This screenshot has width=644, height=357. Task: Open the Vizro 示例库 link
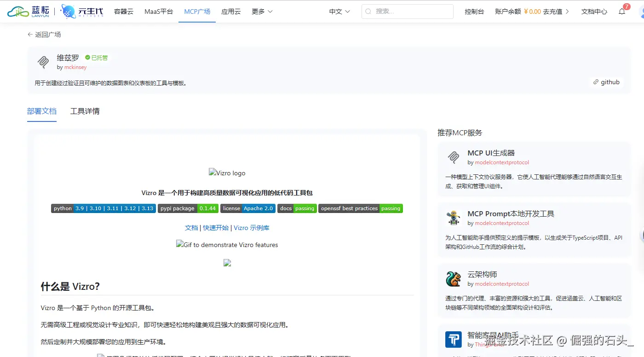(x=251, y=227)
